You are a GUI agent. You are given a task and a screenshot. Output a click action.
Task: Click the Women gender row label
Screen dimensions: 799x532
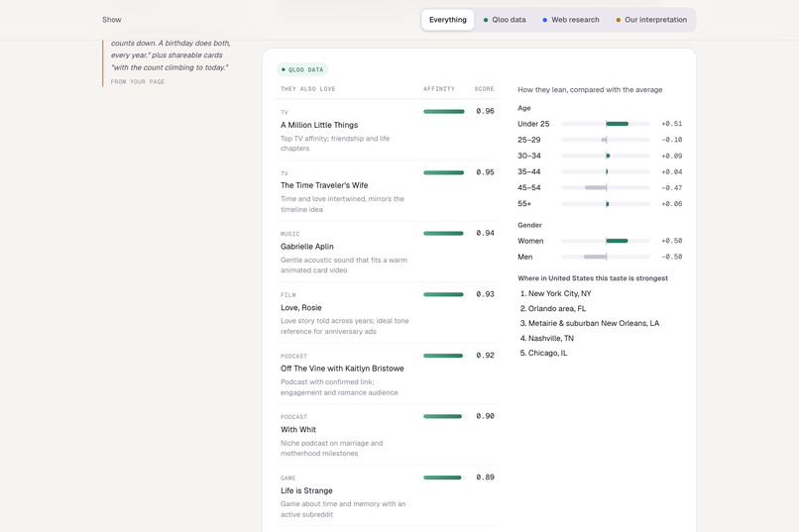click(530, 241)
